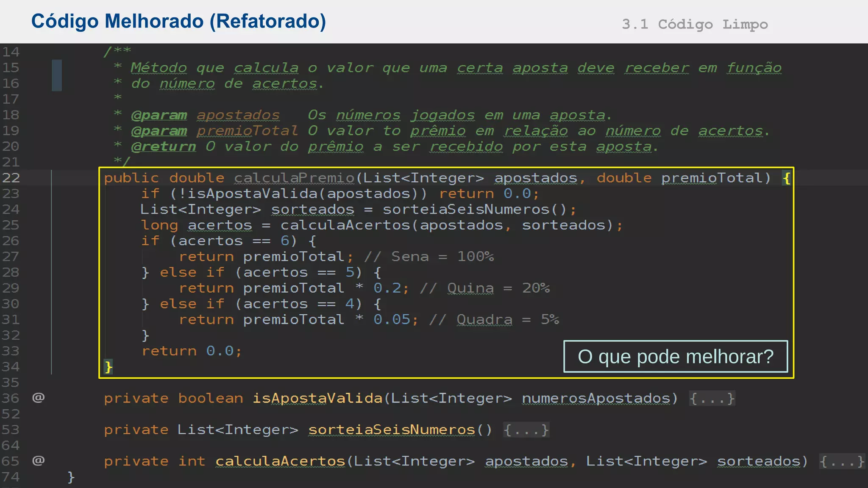
Task: Click the class closing brace on line 74
Action: point(71,477)
